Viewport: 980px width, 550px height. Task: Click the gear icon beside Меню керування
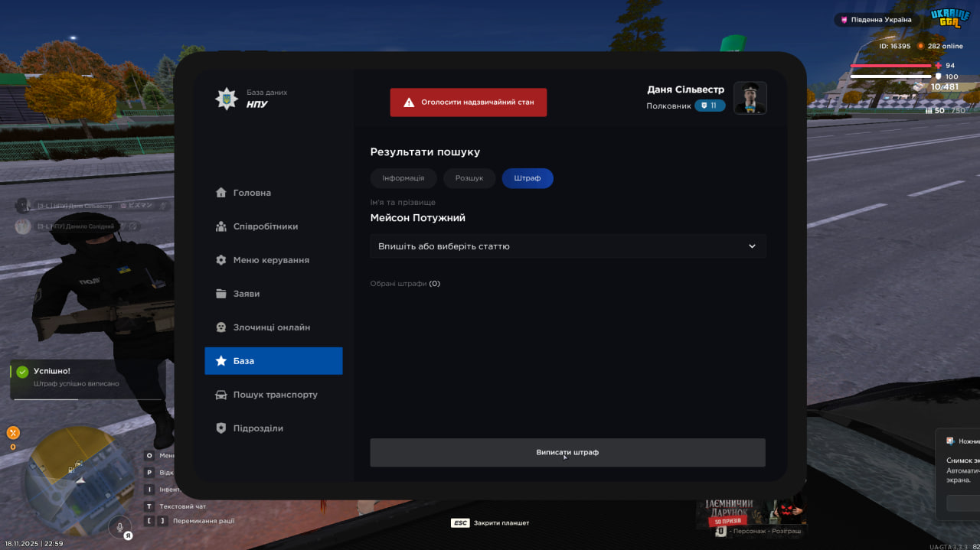221,260
